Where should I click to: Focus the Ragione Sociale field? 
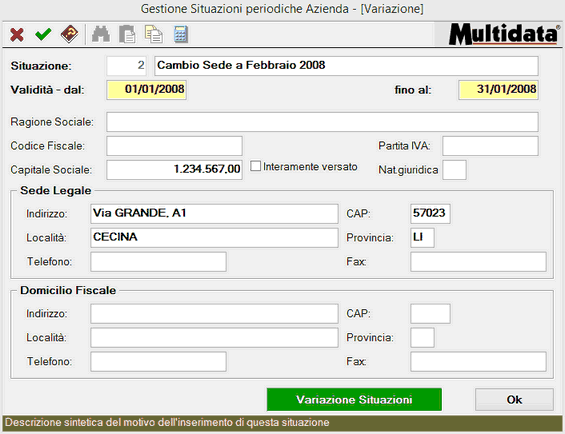322,122
